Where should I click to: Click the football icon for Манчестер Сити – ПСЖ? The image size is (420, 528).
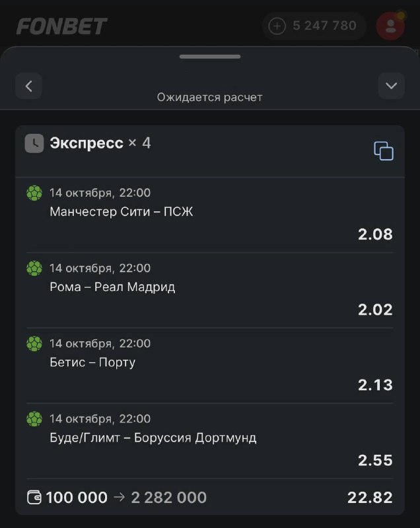34,193
